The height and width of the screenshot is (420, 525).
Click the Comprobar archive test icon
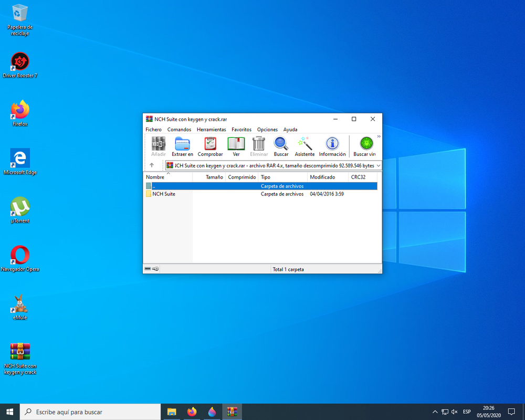211,146
